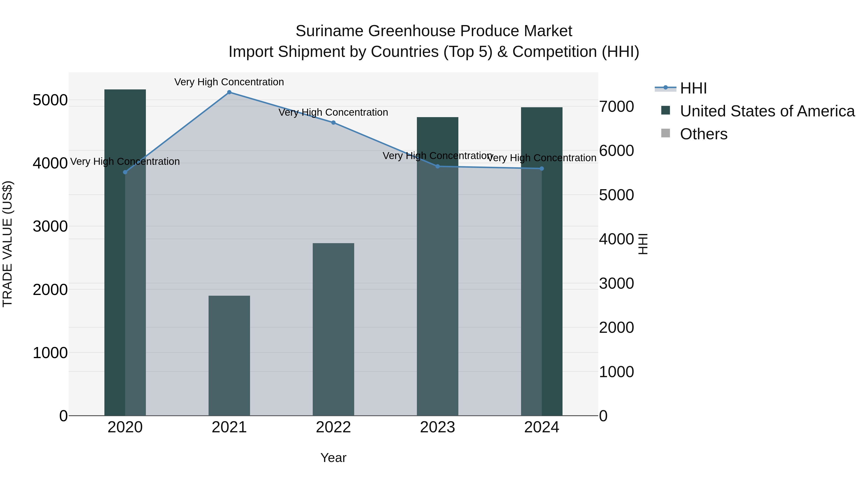This screenshot has height=488, width=868.
Task: Click the 7000 tick on HHI axis
Action: click(617, 107)
